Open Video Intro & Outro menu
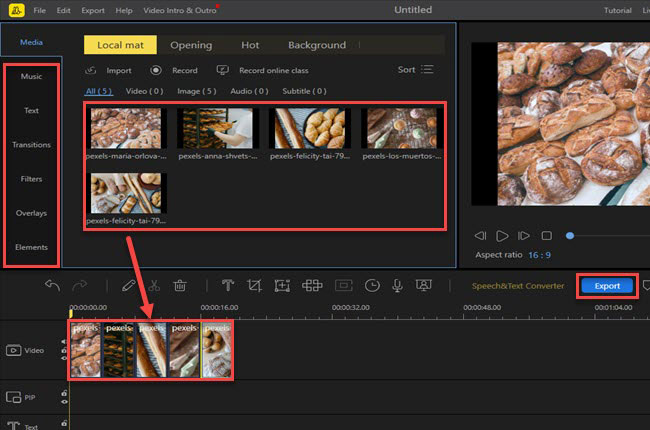The height and width of the screenshot is (430, 650). (x=180, y=10)
